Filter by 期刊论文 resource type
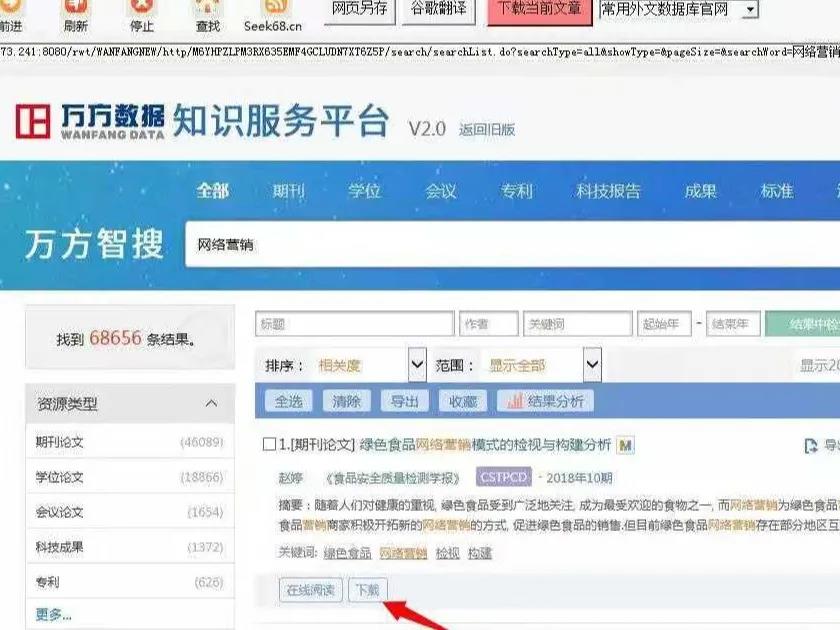840x630 pixels. click(x=130, y=442)
